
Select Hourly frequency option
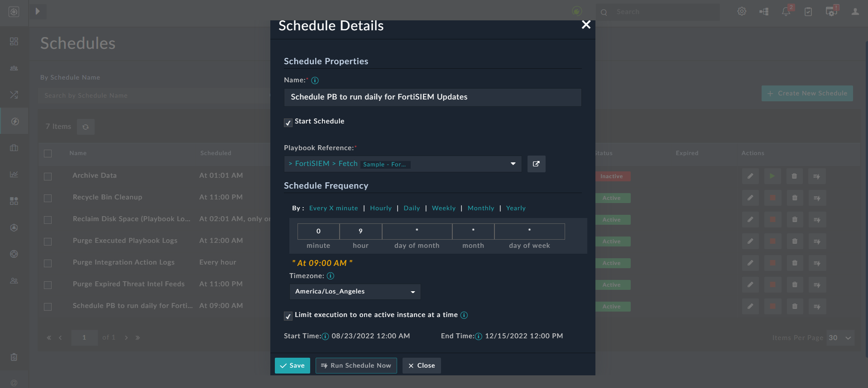(380, 208)
